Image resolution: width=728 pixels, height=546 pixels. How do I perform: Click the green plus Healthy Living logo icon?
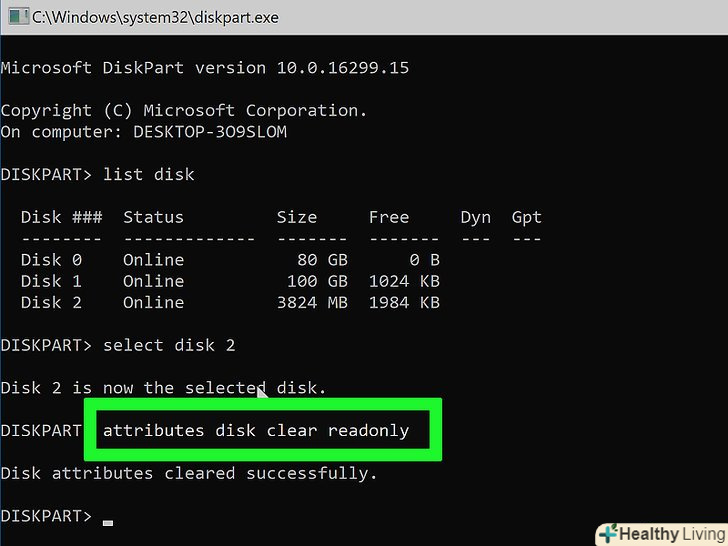pos(608,533)
